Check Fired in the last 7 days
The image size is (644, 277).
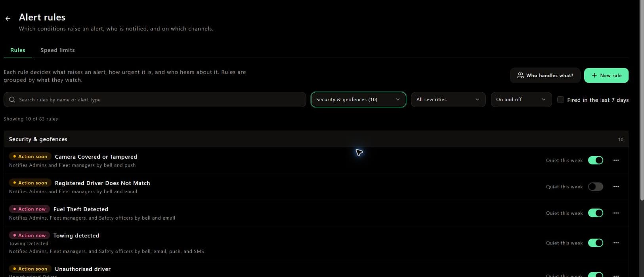[x=560, y=100]
